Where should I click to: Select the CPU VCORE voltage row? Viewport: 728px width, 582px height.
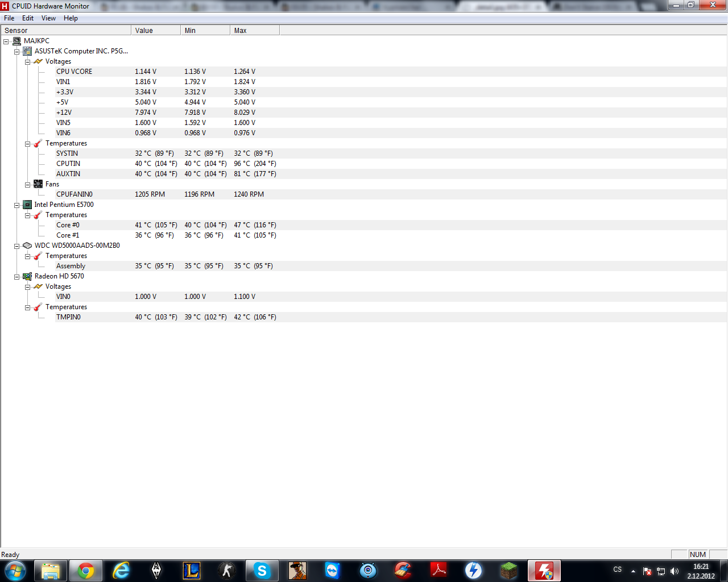coord(74,72)
